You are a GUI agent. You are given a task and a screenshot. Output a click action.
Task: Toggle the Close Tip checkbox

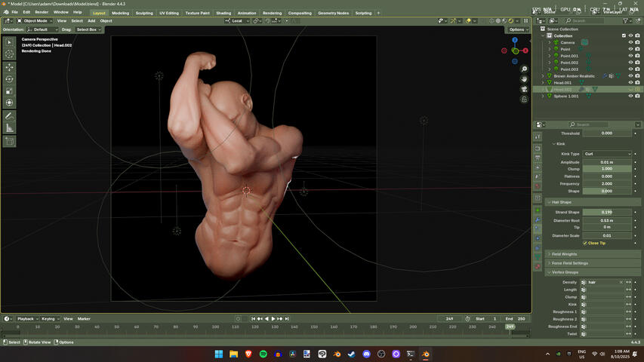pyautogui.click(x=585, y=244)
